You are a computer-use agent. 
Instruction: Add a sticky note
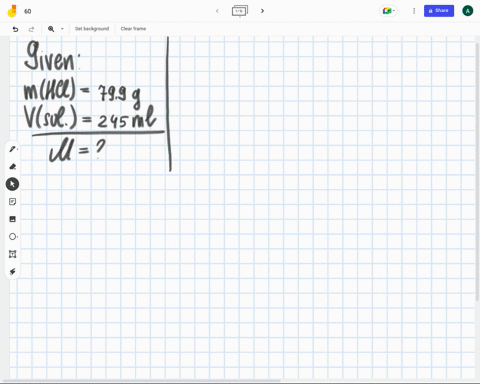click(13, 202)
